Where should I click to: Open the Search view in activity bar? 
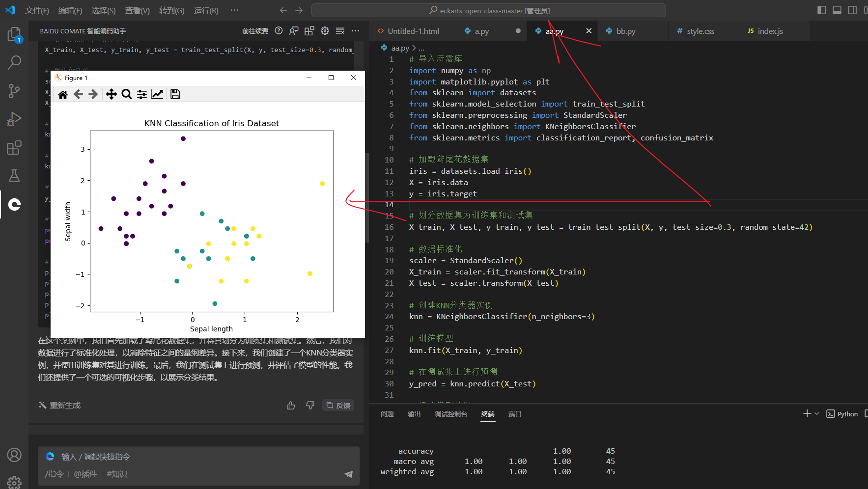[14, 62]
